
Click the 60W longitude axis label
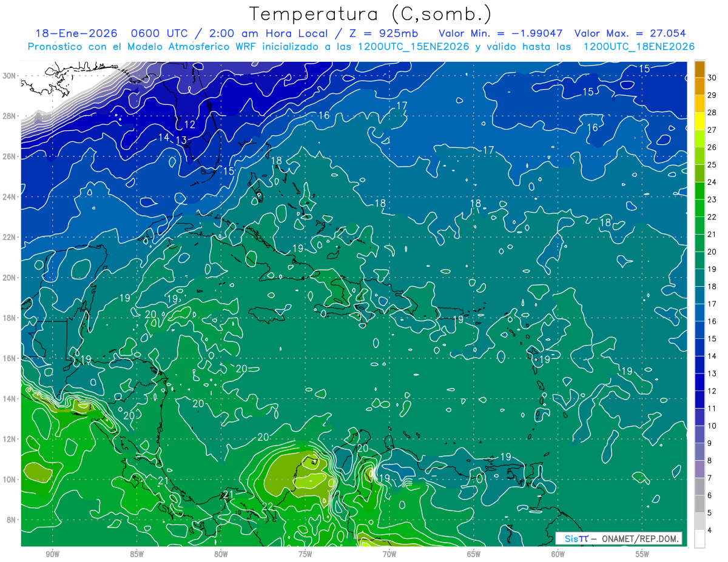pos(558,553)
